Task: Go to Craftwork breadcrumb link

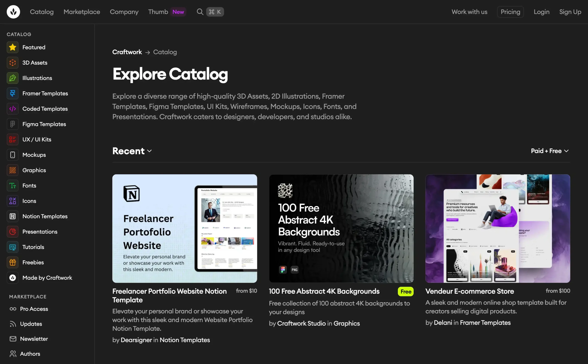Action: [127, 52]
